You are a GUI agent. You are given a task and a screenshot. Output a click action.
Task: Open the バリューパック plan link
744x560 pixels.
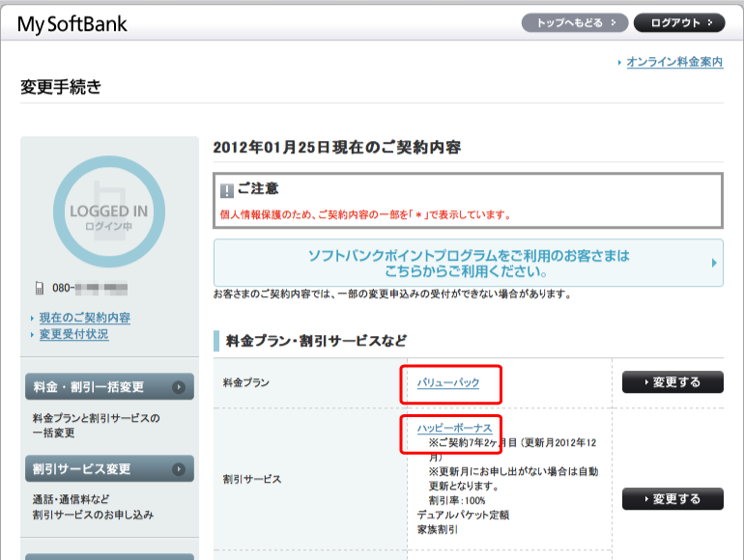click(448, 382)
